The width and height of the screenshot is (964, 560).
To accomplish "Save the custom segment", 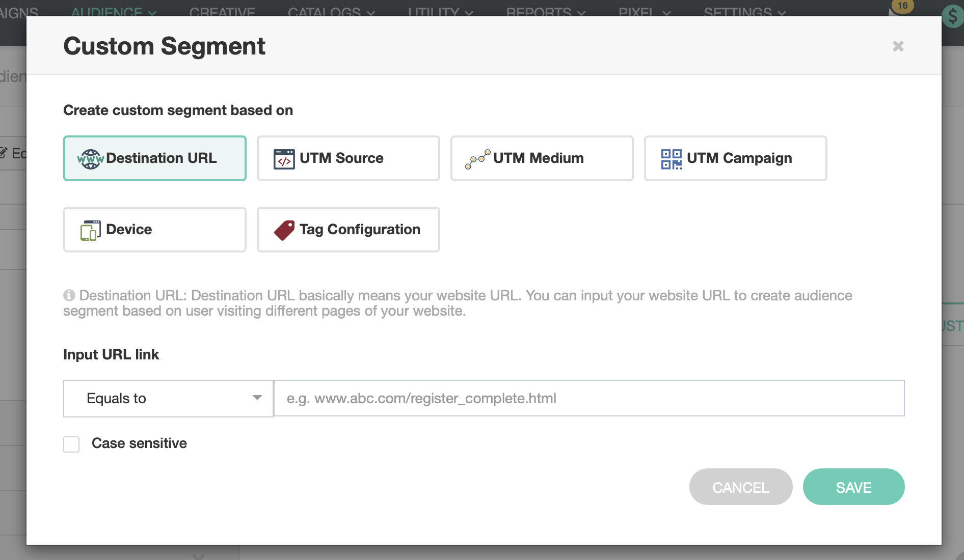I will click(853, 487).
